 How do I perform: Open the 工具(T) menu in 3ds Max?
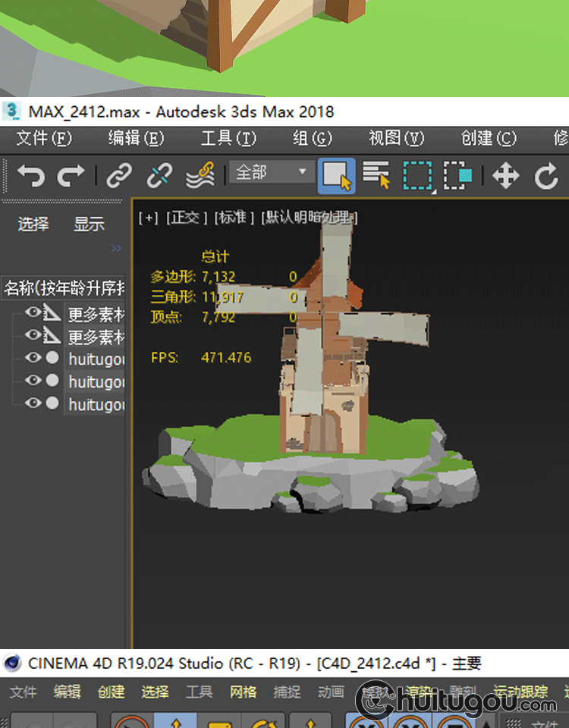click(x=228, y=138)
